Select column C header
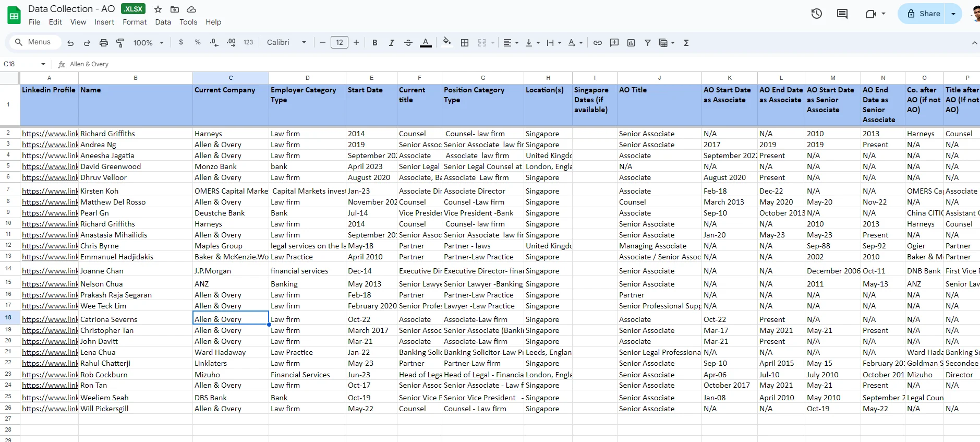Screen dimensions: 980x442 231,78
